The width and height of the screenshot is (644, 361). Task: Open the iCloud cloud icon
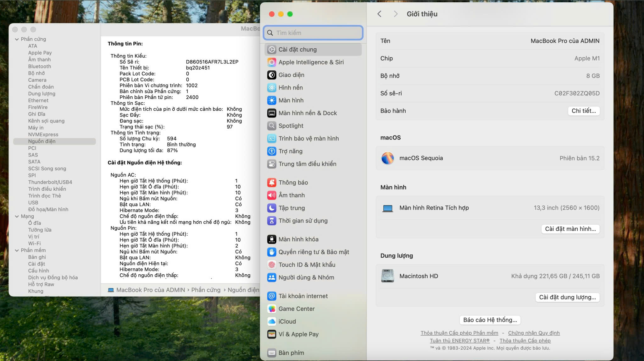click(x=272, y=321)
